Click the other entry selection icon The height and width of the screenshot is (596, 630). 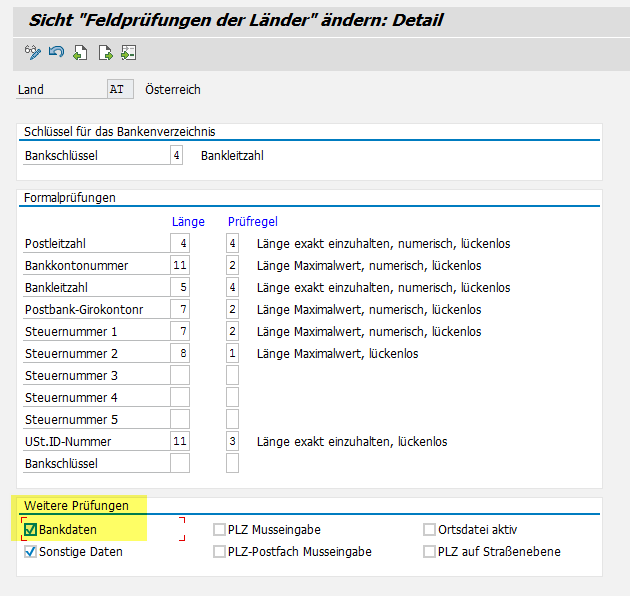(128, 52)
